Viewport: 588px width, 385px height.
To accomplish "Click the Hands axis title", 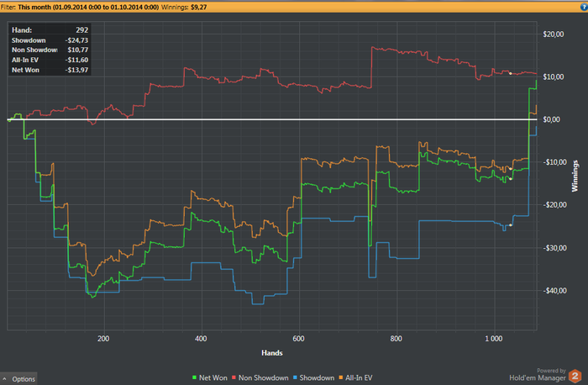I will coord(272,353).
